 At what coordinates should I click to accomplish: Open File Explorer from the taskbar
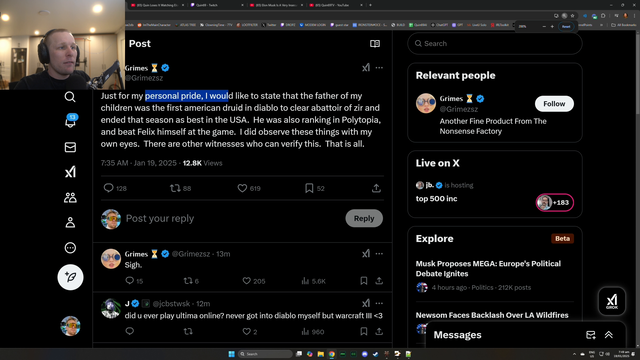pyautogui.click(x=321, y=354)
